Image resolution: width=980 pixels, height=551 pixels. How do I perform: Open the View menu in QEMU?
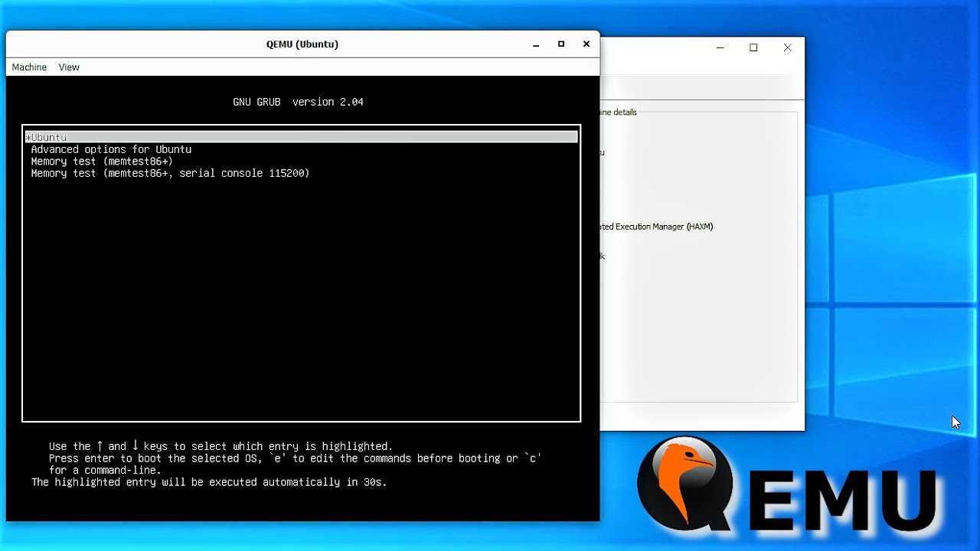69,67
